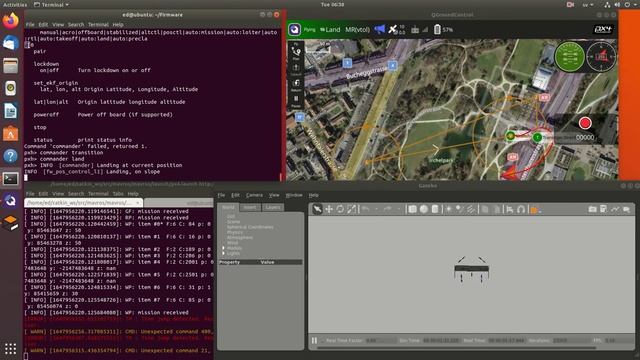Choose the Translate mode tool in Gazebo
The image size is (640, 360).
pyautogui.click(x=329, y=209)
